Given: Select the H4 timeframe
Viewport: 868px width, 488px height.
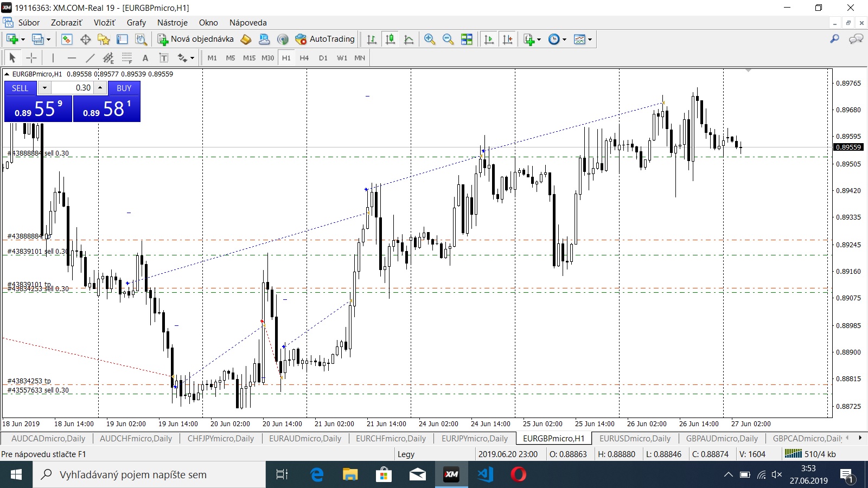Looking at the screenshot, I should tap(304, 57).
